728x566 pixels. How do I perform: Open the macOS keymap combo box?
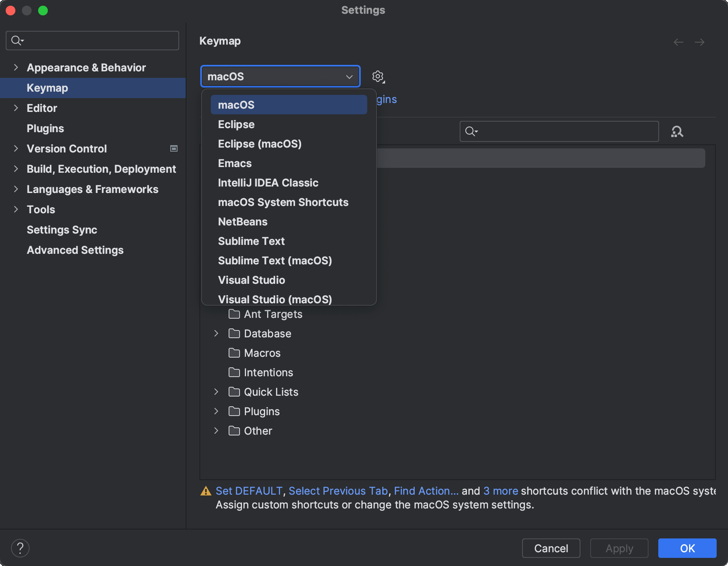click(280, 76)
